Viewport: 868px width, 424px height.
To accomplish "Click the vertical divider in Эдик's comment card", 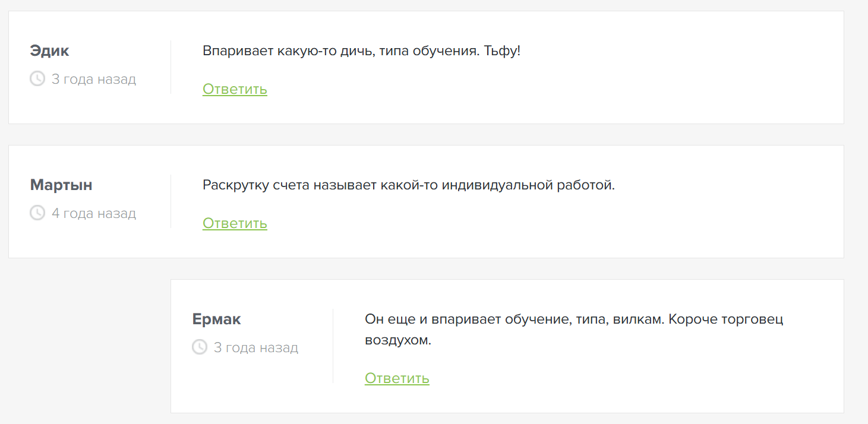I will click(x=171, y=67).
